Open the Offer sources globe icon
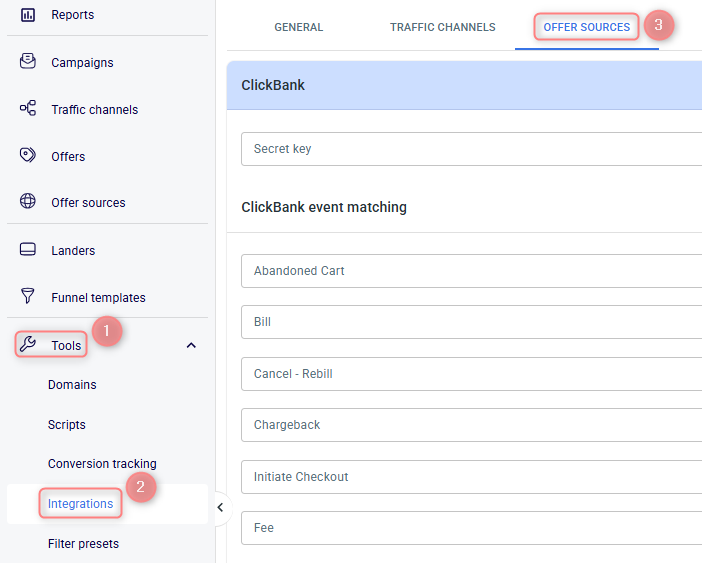Viewport: 702px width, 563px height. (28, 201)
